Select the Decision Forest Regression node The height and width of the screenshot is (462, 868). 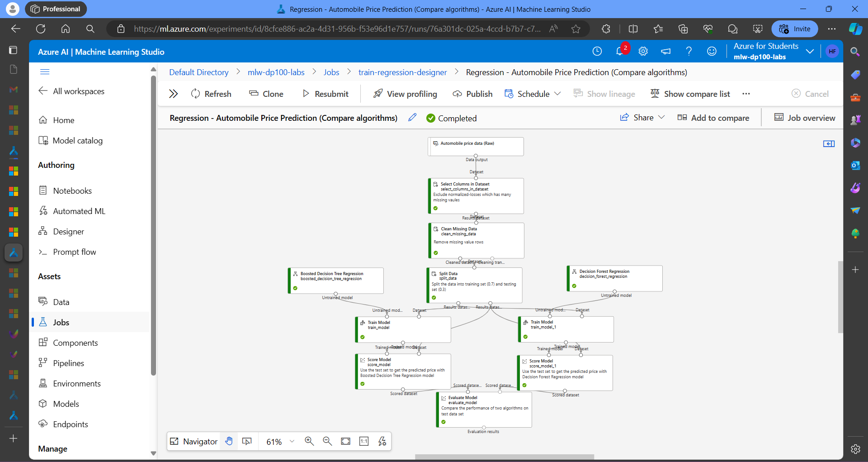click(615, 278)
